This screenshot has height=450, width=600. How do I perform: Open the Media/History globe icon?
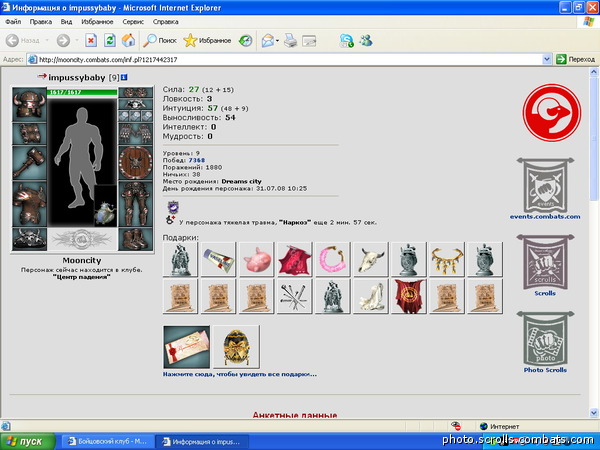[245, 40]
